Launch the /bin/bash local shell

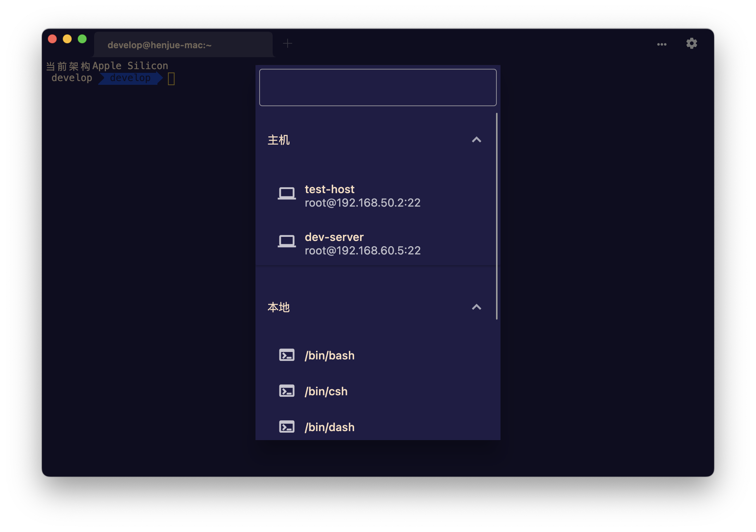coord(329,355)
